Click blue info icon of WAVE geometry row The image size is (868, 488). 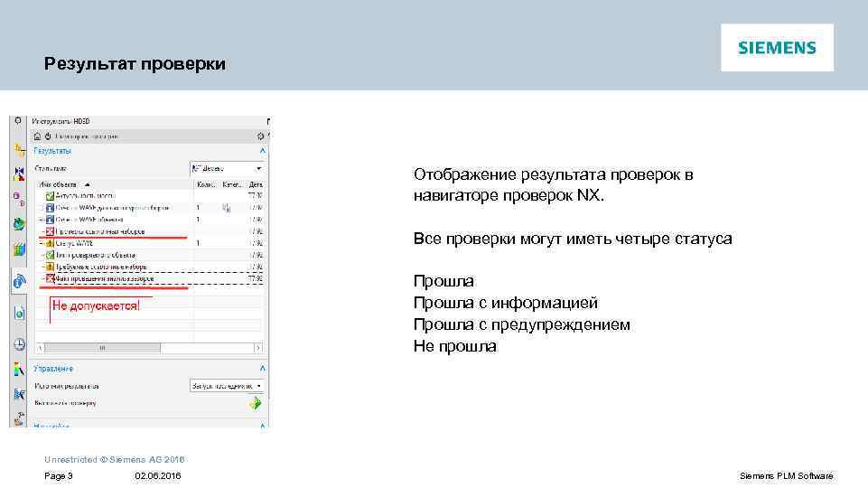pos(50,208)
